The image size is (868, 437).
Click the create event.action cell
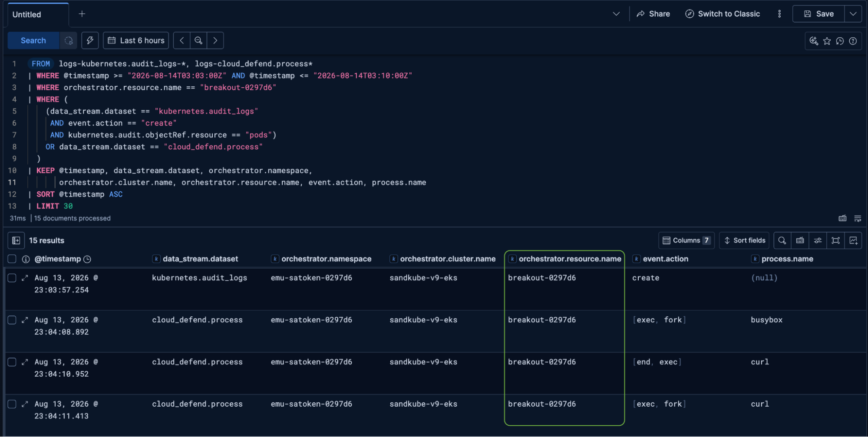646,278
